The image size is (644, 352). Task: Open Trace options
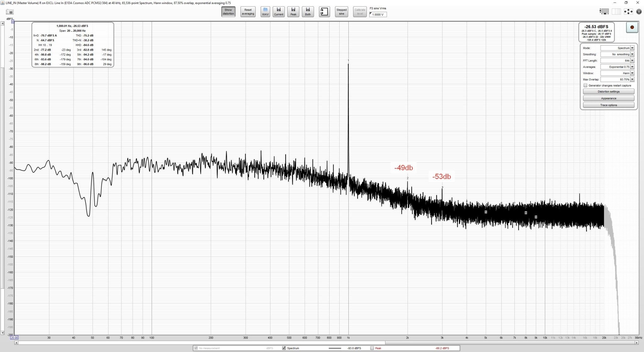[608, 105]
